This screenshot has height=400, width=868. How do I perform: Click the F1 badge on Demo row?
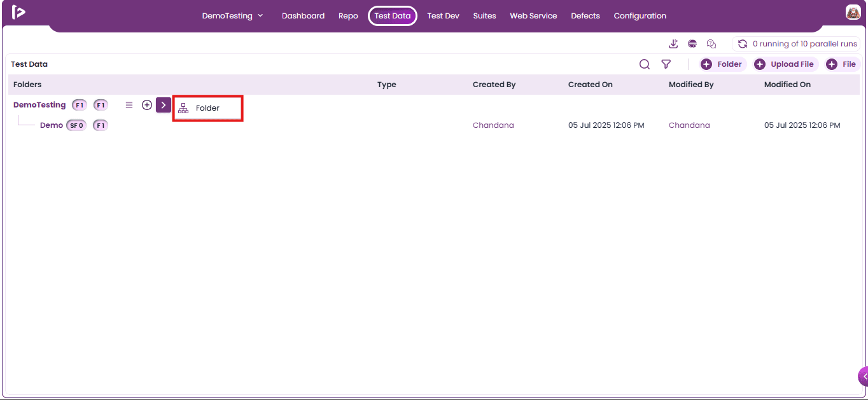coord(101,125)
